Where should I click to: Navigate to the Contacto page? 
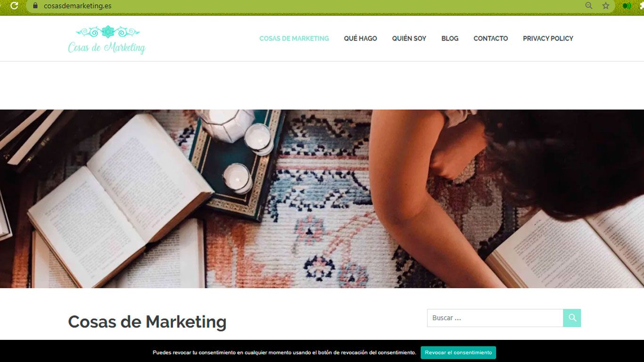pos(490,39)
